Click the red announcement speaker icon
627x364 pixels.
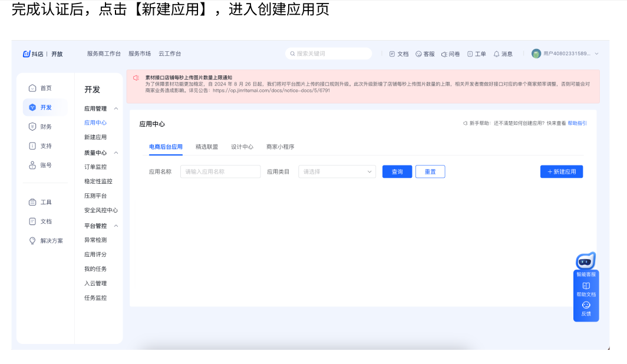[x=136, y=78]
